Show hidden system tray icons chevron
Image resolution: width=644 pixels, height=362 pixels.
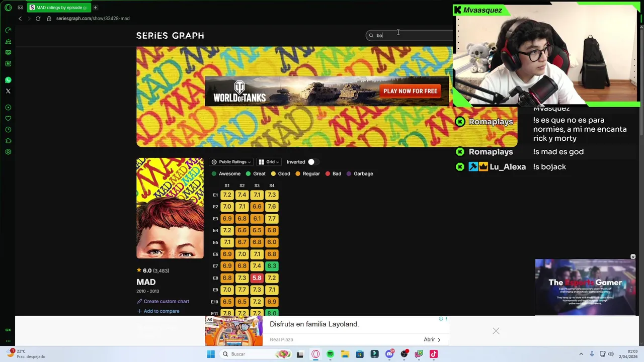pos(581,354)
